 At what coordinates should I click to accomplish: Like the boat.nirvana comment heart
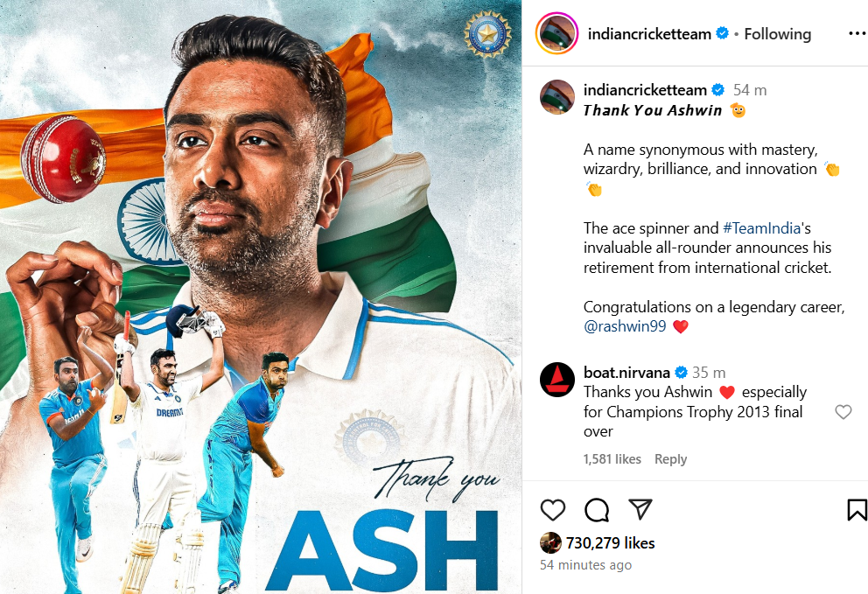[843, 412]
